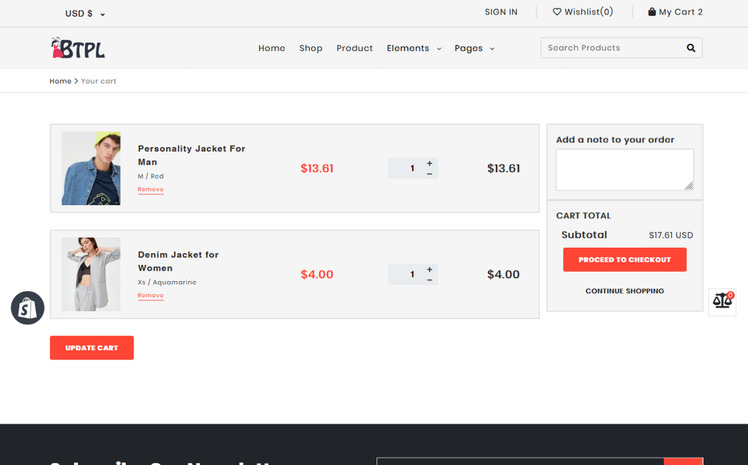Increase quantity for Denim Jacket for Women
748x465 pixels.
click(x=429, y=269)
